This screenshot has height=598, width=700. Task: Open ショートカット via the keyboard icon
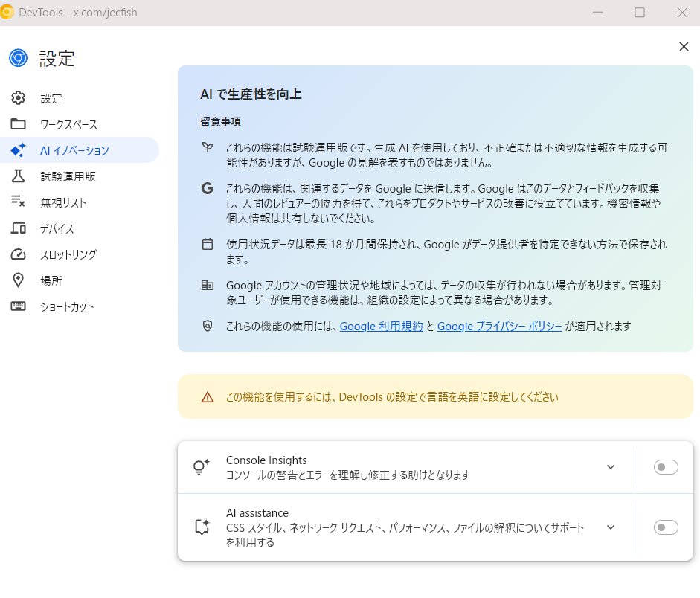coord(18,306)
